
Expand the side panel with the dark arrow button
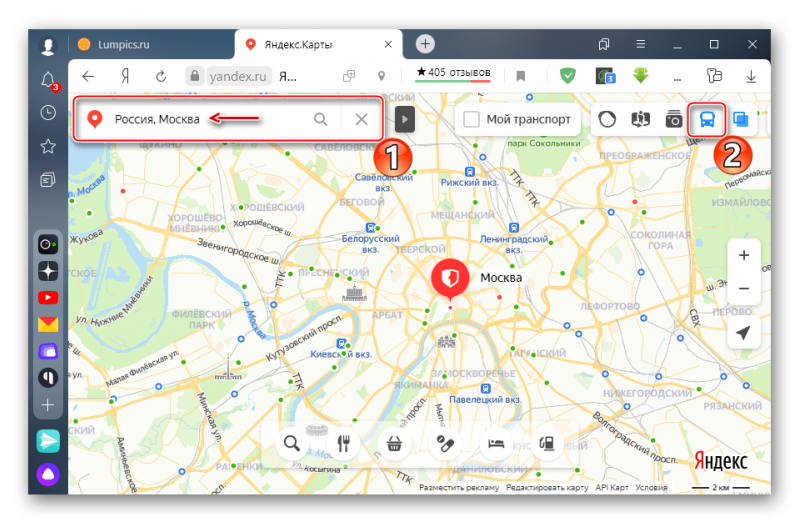[x=405, y=119]
